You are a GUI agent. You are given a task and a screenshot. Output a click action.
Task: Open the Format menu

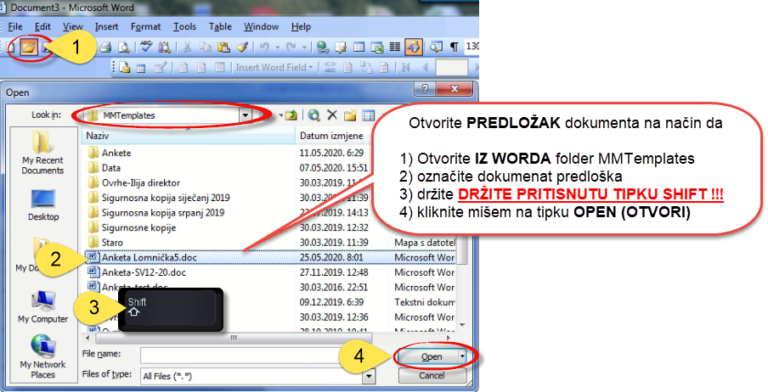(145, 27)
